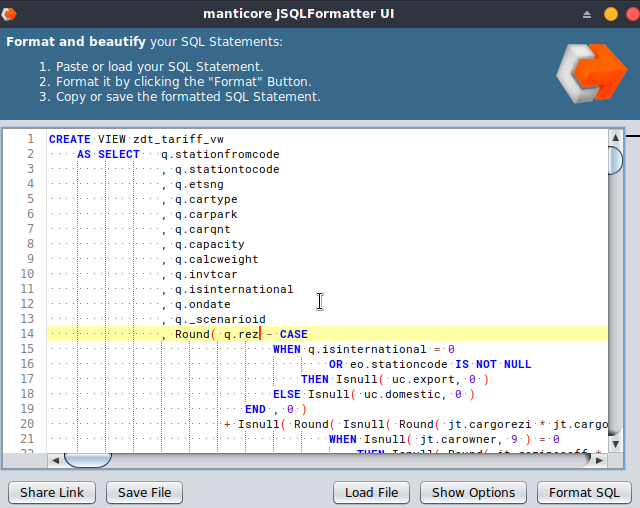Click the eject-style window icon in title bar
Viewport: 640px width, 508px height.
587,15
